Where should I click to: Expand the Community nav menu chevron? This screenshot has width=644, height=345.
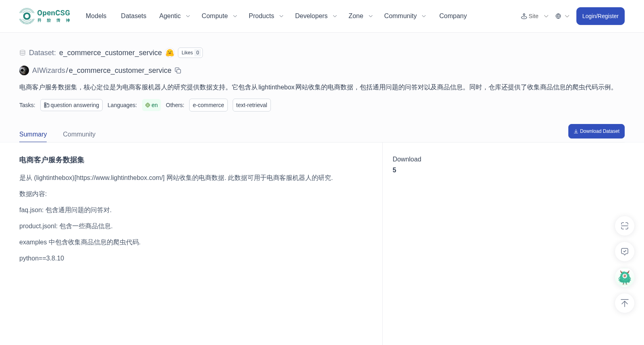(x=424, y=16)
